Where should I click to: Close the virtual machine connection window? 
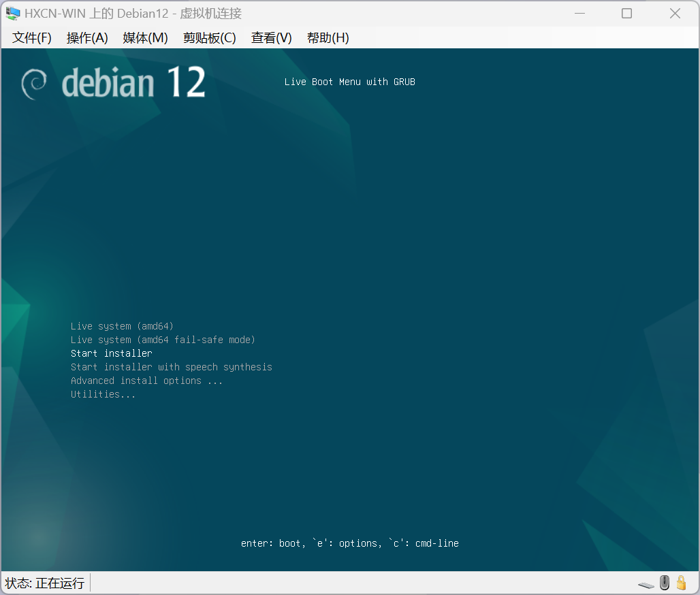tap(675, 14)
